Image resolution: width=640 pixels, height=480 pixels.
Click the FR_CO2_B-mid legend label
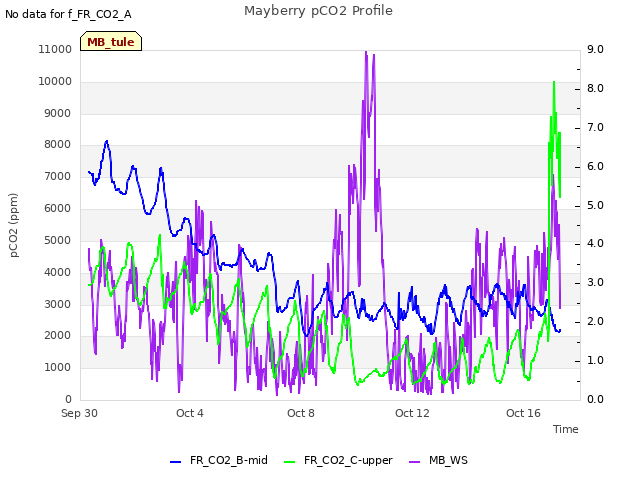229,460
